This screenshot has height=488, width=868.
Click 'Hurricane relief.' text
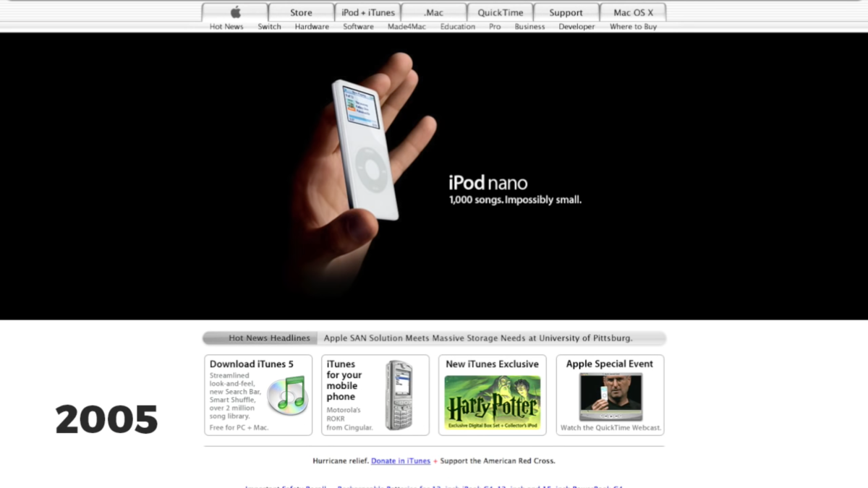tap(341, 461)
